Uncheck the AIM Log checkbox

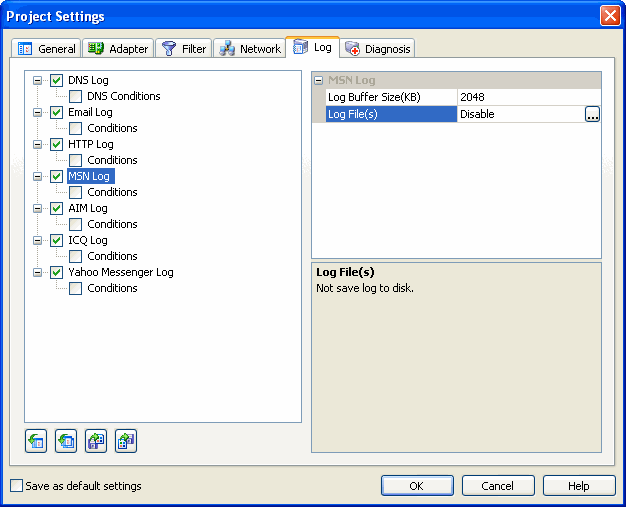tap(56, 208)
